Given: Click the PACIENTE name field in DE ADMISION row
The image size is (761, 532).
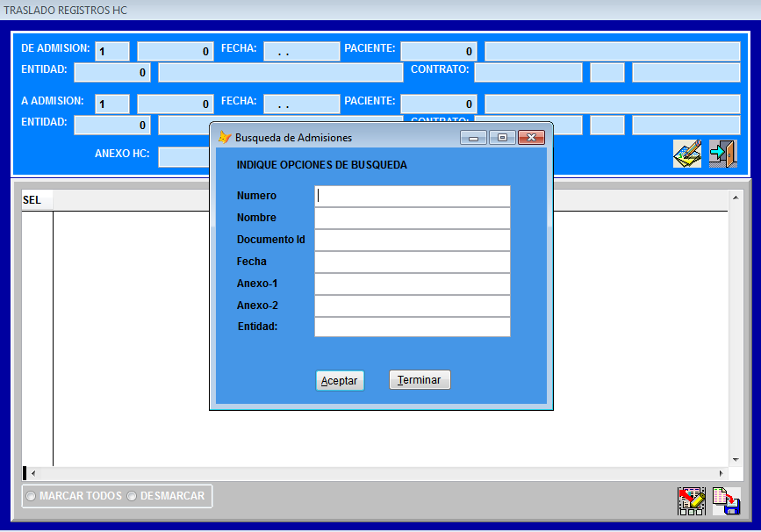Looking at the screenshot, I should click(x=613, y=51).
